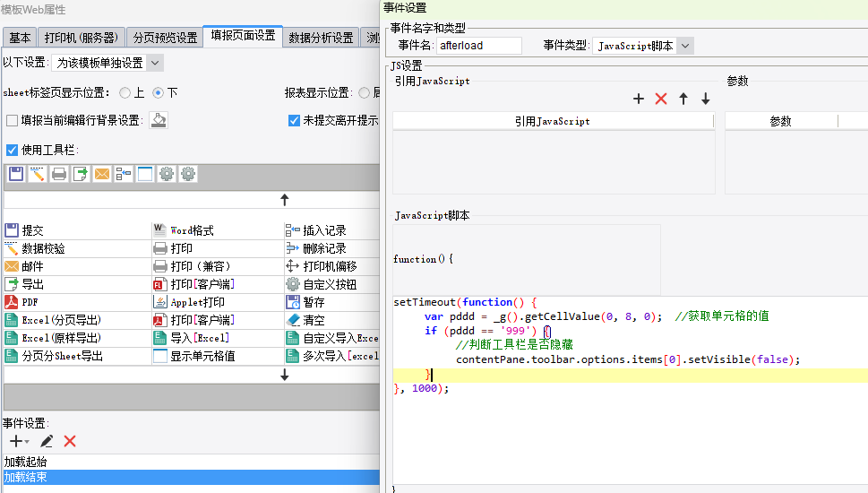The image size is (868, 493).
Task: Click the data validation pencil icon in toolbar preview
Action: (x=37, y=174)
